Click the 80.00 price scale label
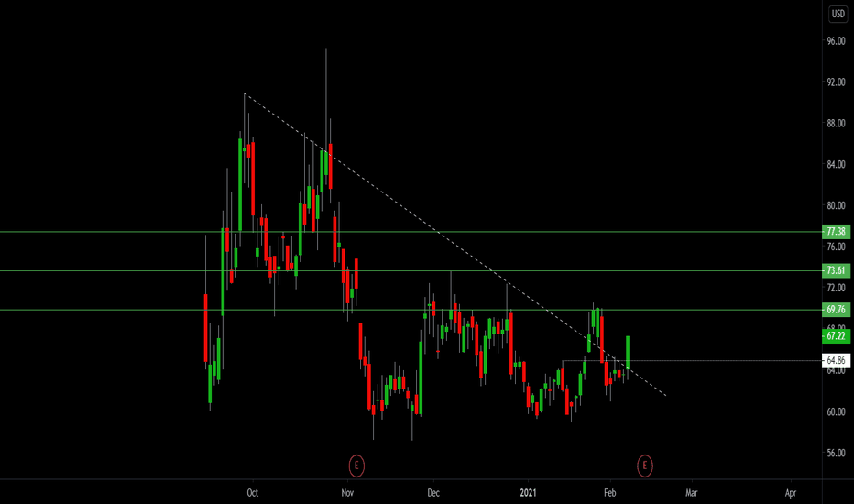This screenshot has width=854, height=504. [836, 206]
